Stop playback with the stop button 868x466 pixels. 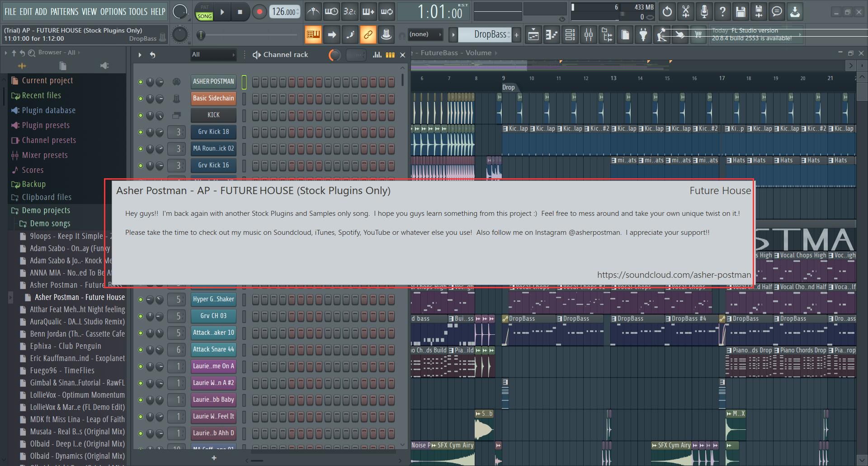pos(240,12)
